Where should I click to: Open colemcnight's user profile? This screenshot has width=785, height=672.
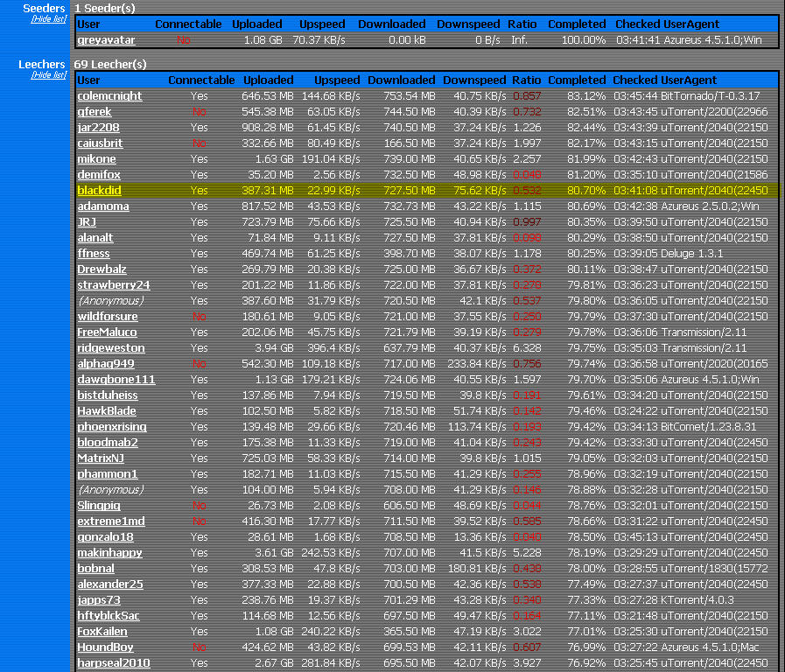click(109, 96)
